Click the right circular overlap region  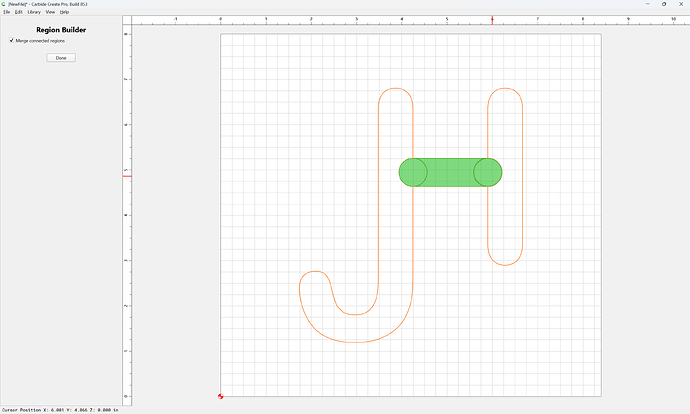(488, 172)
